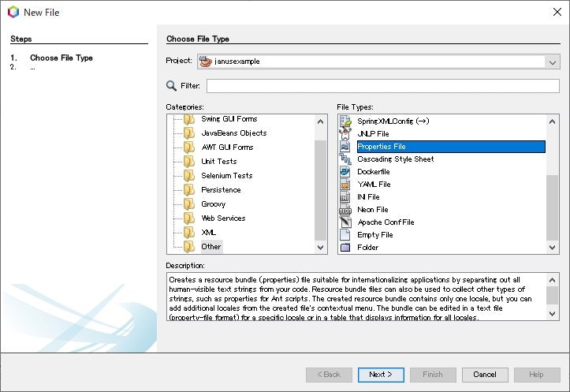The image size is (570, 392).
Task: Choose SpringXMLConfig file type
Action: pos(393,121)
